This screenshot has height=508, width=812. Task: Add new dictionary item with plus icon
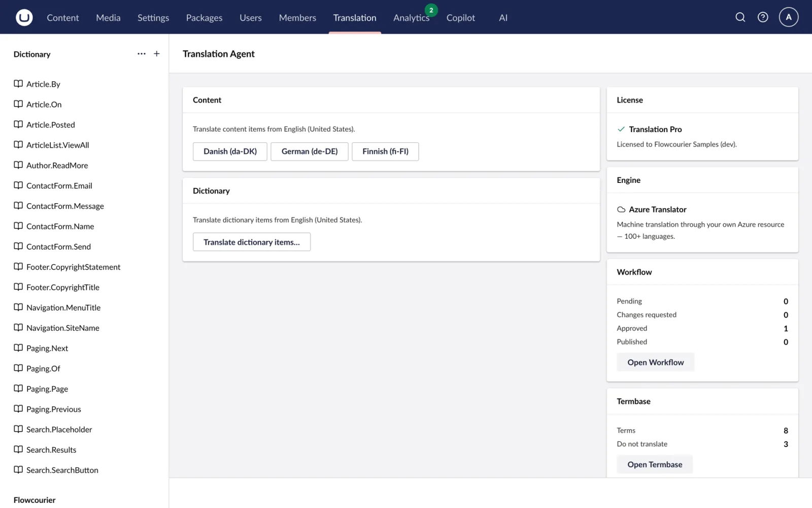[x=157, y=54]
